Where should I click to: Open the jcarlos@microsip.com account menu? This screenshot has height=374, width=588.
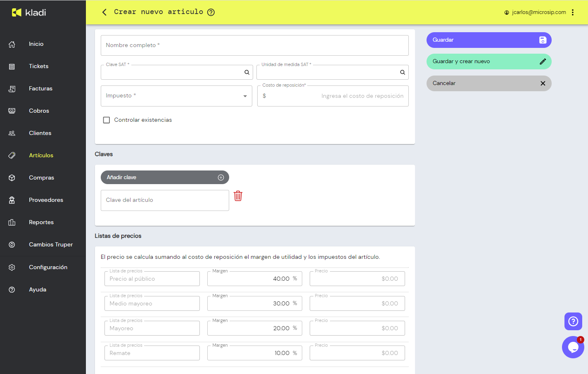click(x=535, y=12)
